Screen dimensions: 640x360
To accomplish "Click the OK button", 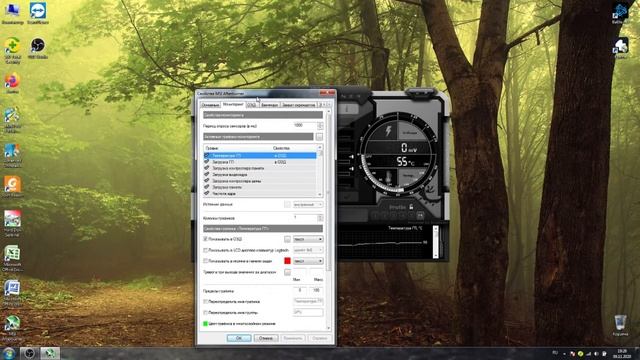I will tap(239, 338).
